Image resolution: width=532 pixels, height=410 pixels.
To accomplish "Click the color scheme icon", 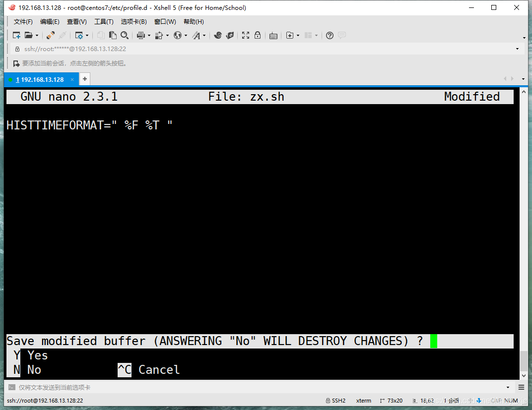I will 159,35.
